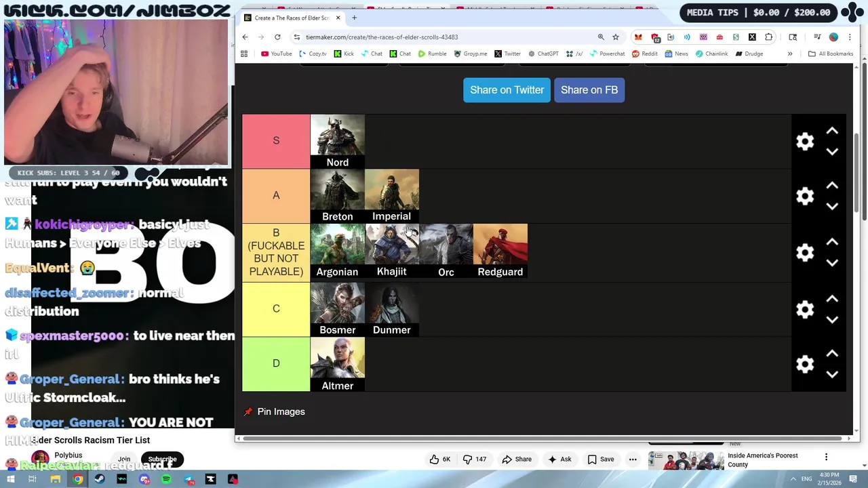The height and width of the screenshot is (488, 868).
Task: Switch to the Create a The Races tab
Action: click(x=292, y=18)
